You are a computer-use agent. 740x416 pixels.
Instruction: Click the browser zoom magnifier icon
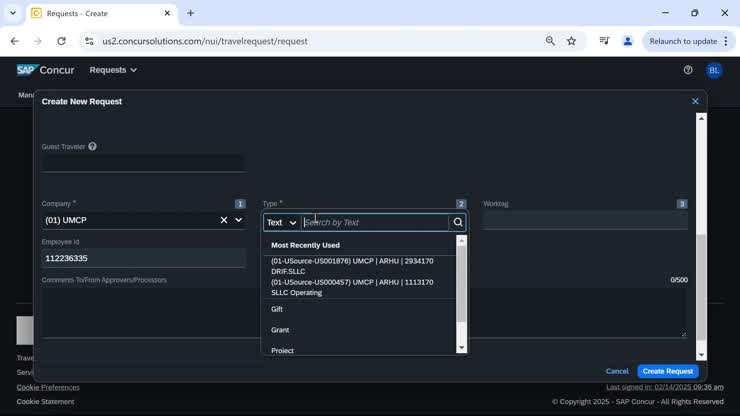[550, 41]
